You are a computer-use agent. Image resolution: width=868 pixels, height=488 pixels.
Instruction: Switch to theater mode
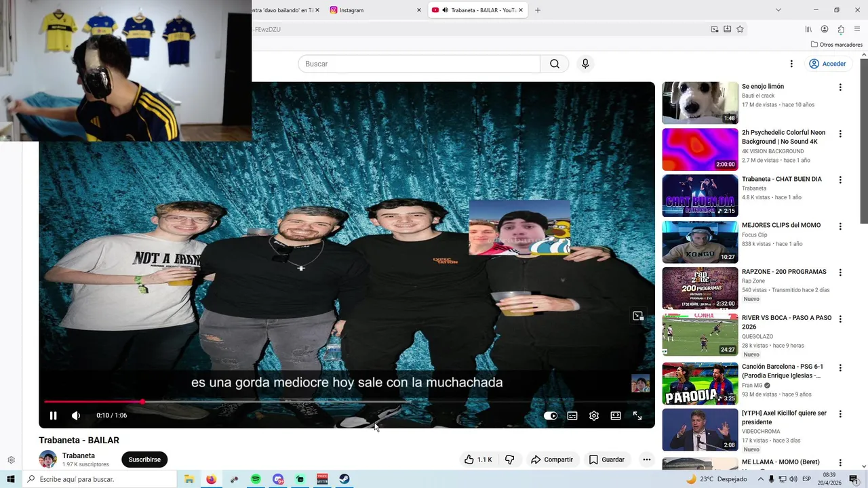616,415
